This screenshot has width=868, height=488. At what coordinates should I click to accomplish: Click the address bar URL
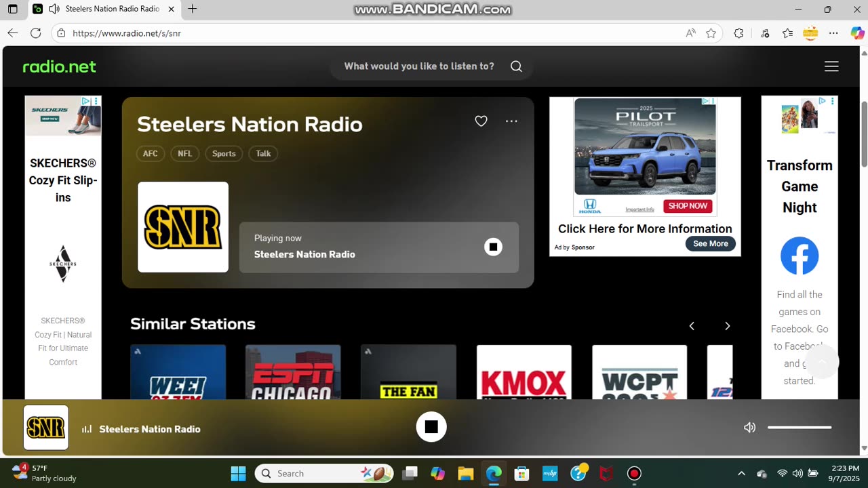pyautogui.click(x=127, y=33)
